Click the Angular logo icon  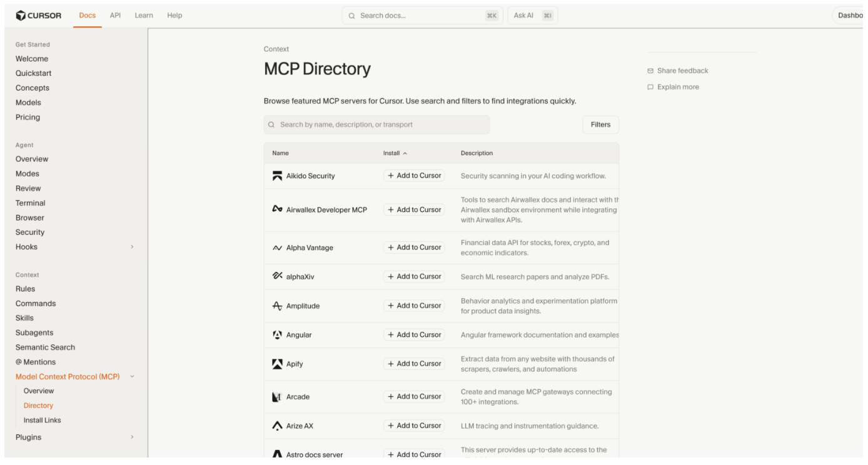coord(277,335)
